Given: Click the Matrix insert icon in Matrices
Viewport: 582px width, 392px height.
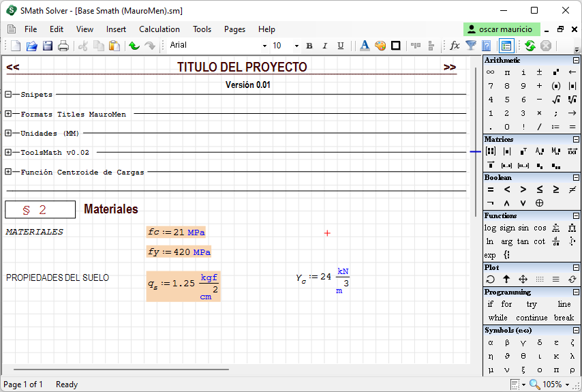Looking at the screenshot, I should pyautogui.click(x=490, y=151).
